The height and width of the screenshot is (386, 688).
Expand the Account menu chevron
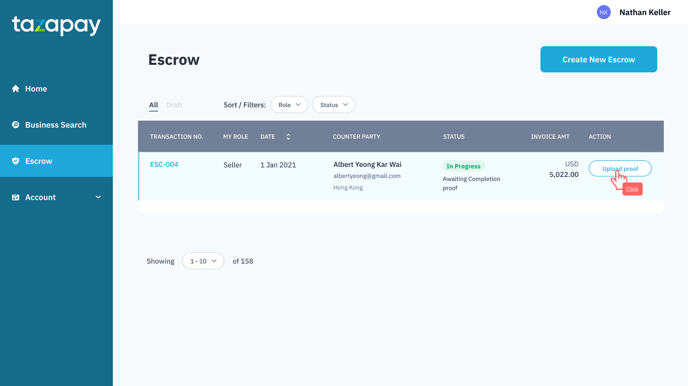pos(98,197)
